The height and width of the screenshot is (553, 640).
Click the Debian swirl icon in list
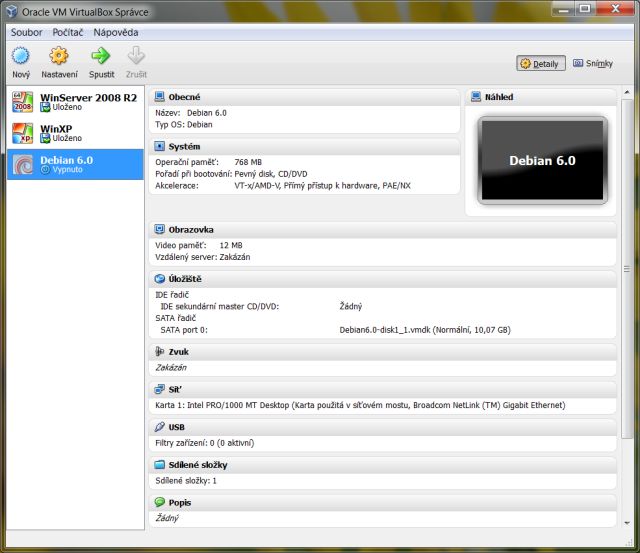tap(22, 164)
